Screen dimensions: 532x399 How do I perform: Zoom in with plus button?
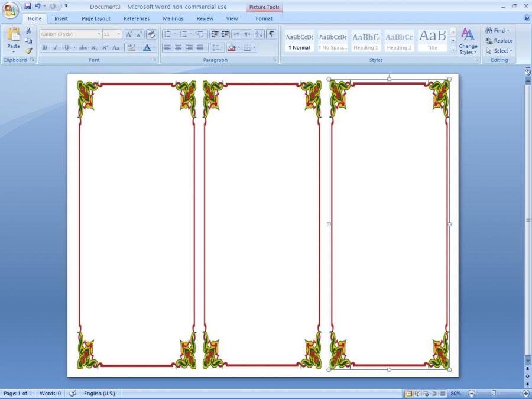(526, 394)
